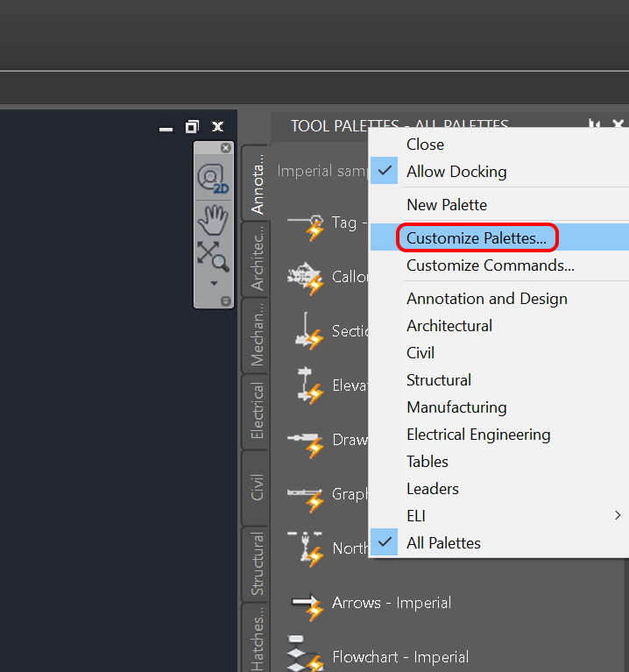Pick the North arrow tool icon
Image resolution: width=629 pixels, height=672 pixels.
306,548
